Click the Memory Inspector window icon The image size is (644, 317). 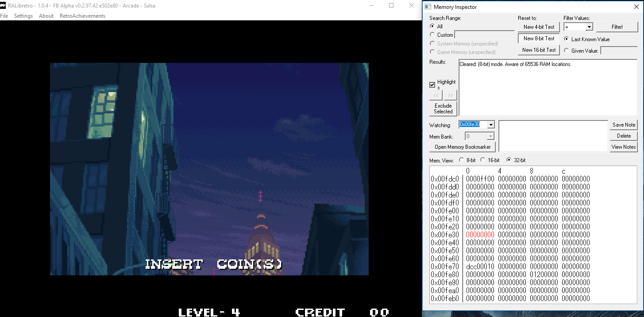[x=428, y=7]
